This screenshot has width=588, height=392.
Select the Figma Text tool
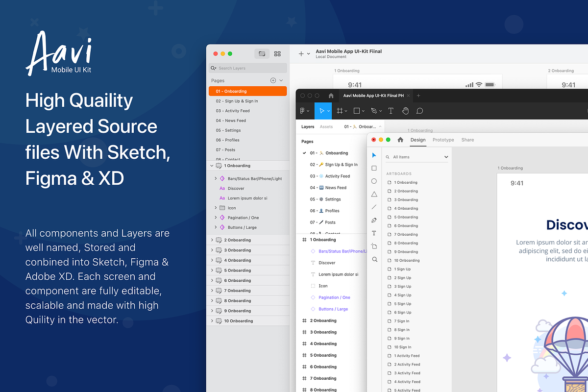pyautogui.click(x=391, y=111)
